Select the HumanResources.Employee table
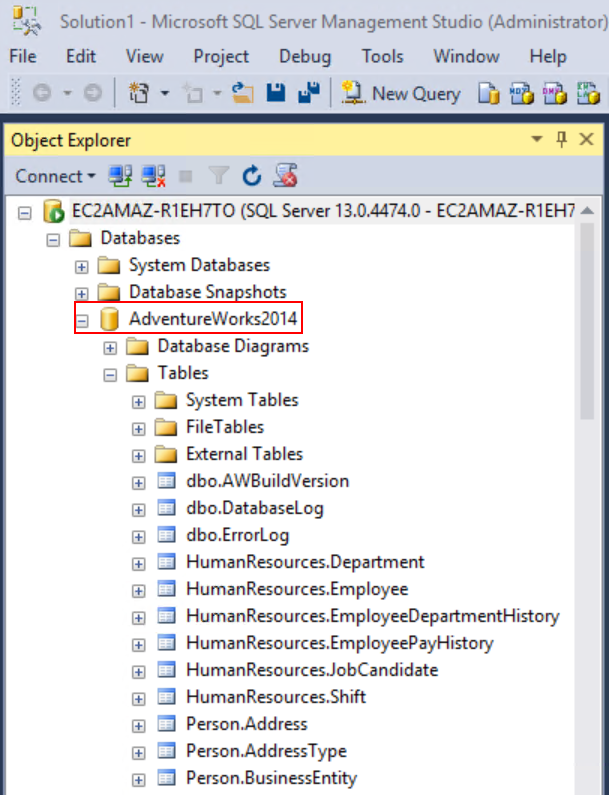The image size is (609, 795). [297, 589]
